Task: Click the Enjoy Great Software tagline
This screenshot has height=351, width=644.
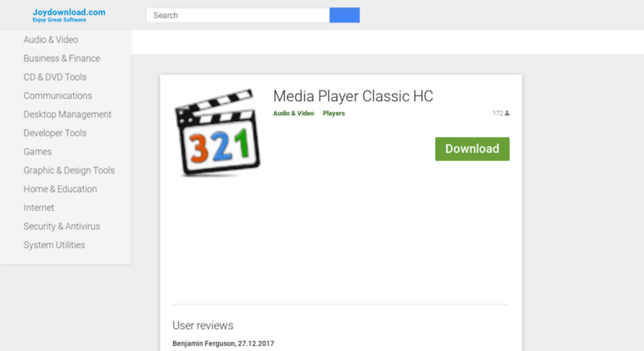Action: pos(59,20)
